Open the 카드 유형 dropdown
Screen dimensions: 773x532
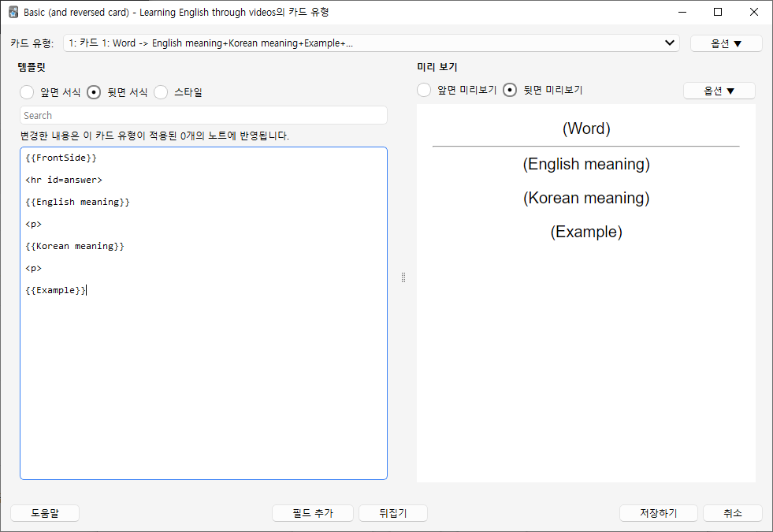371,43
